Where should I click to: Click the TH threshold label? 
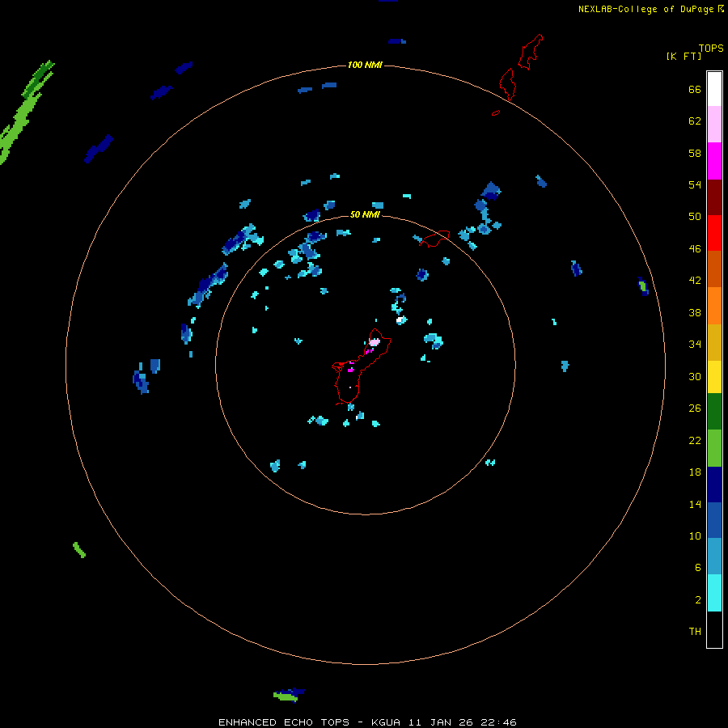(695, 632)
